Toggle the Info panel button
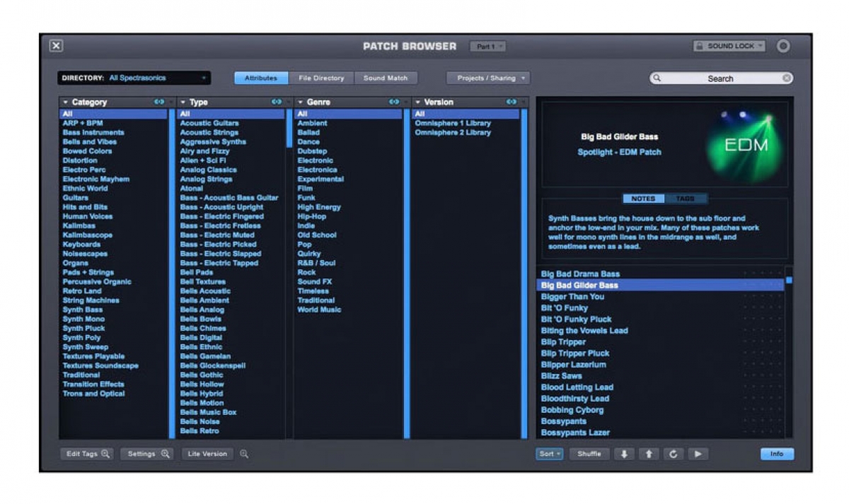Viewport: 849px width, 504px height. tap(777, 454)
